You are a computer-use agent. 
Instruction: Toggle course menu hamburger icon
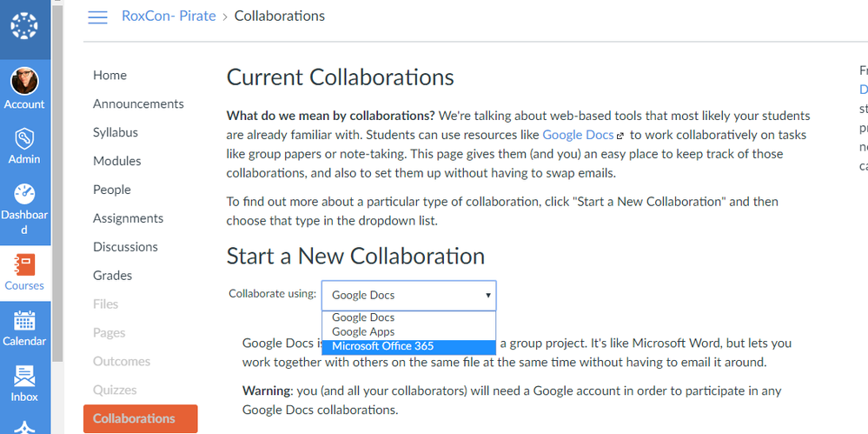(x=98, y=17)
